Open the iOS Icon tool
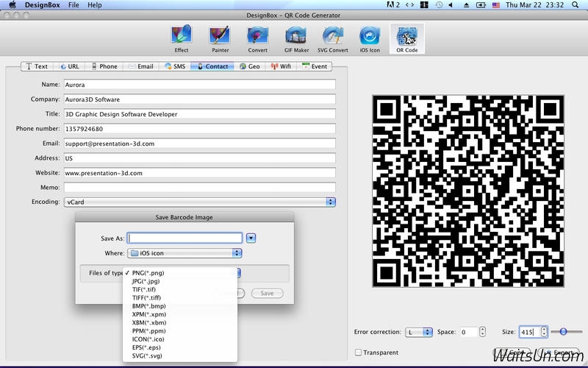Image resolution: width=588 pixels, height=368 pixels. tap(370, 39)
